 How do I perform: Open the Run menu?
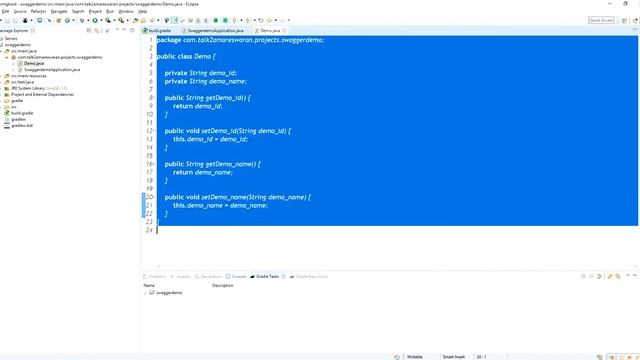pyautogui.click(x=110, y=11)
